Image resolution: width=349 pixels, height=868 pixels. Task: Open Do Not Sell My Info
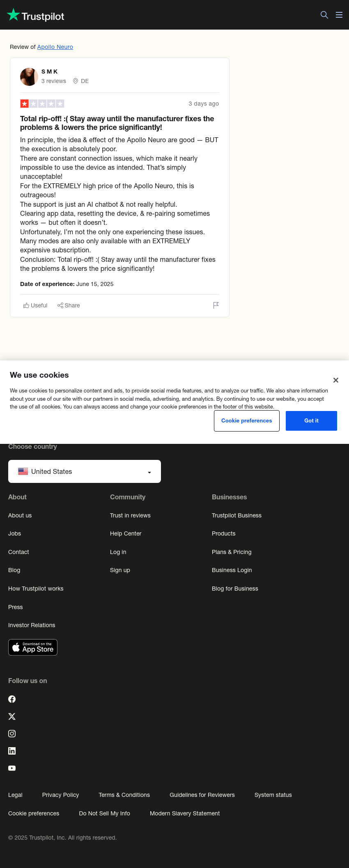point(104,813)
